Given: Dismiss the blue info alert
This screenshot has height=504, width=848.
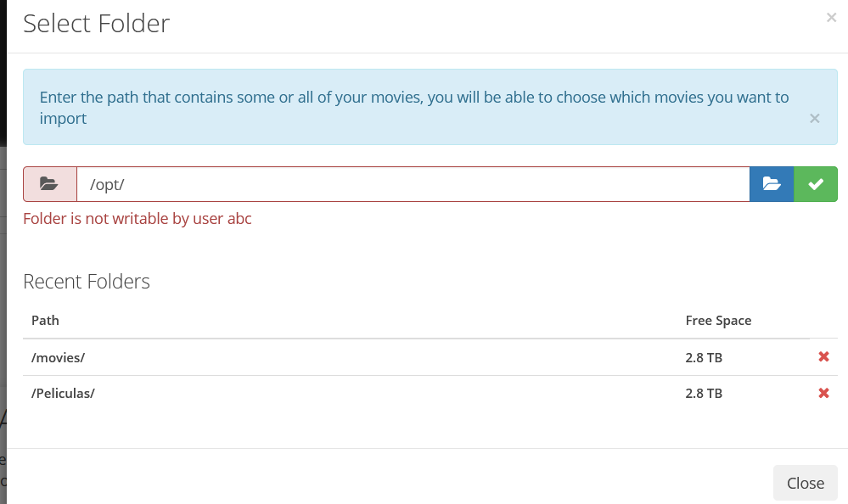Looking at the screenshot, I should tap(814, 118).
